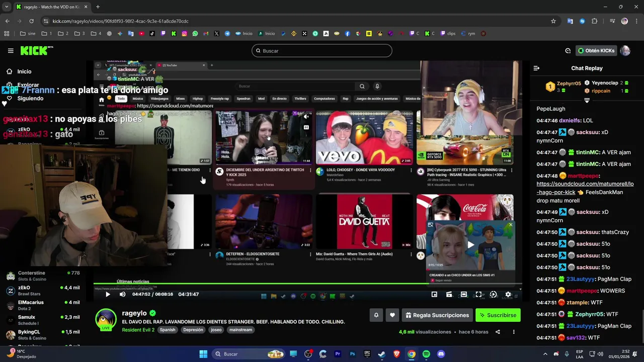Screen dimensions: 644x362
Task: Open Chrome three-dot menu
Action: pyautogui.click(x=636, y=21)
